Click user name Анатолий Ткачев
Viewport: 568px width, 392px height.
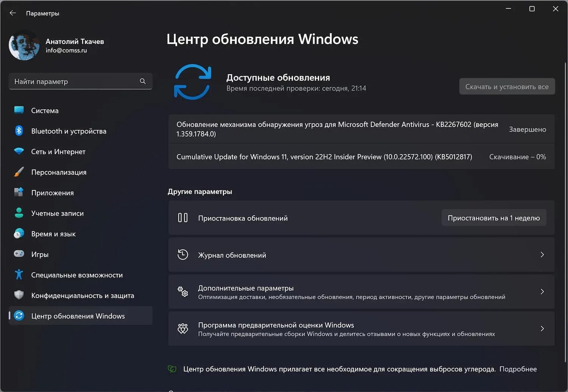[x=75, y=41]
